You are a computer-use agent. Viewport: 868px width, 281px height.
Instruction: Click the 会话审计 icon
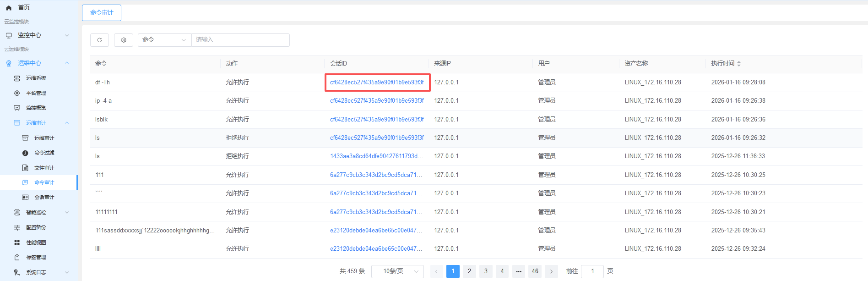pos(25,197)
